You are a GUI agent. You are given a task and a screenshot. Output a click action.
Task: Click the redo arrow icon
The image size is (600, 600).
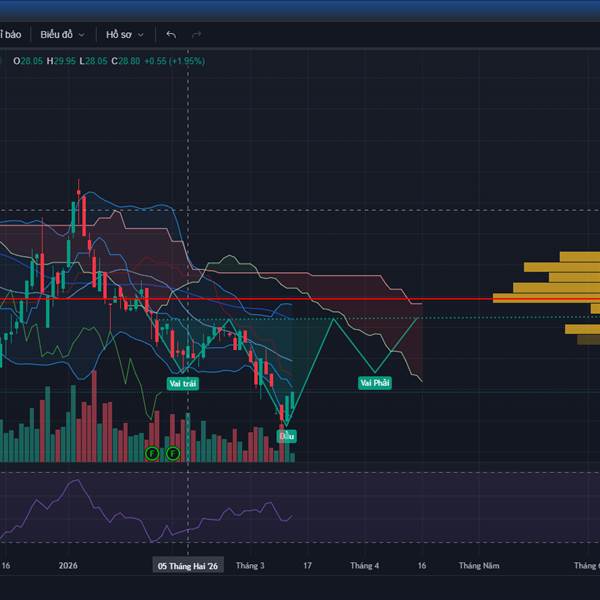(196, 34)
